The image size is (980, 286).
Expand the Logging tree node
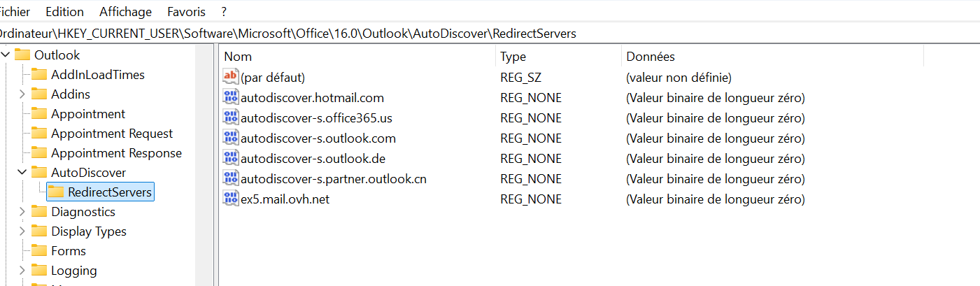click(22, 270)
